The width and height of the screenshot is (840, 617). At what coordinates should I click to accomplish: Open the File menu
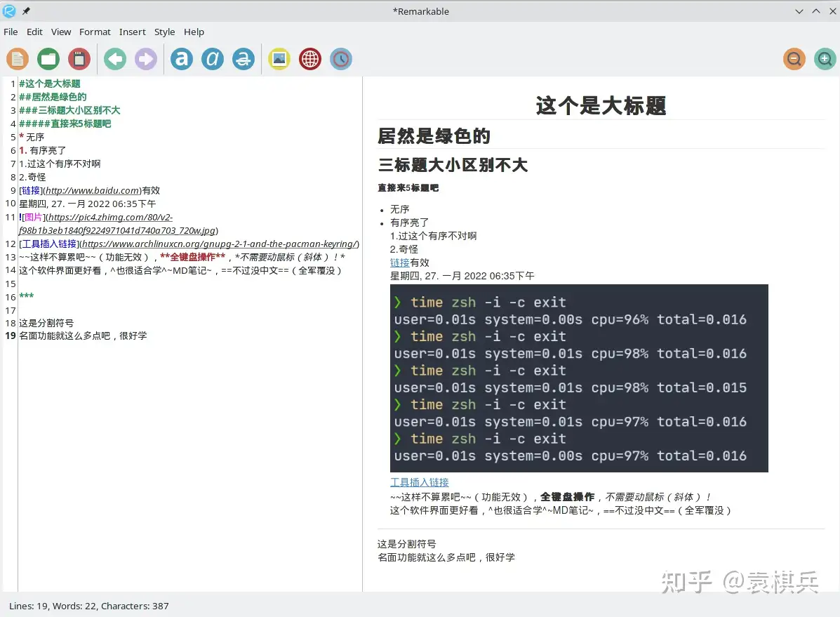coord(11,32)
